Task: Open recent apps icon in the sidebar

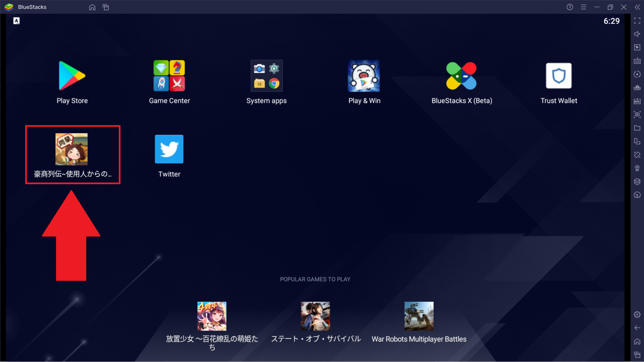Action: 637,355
